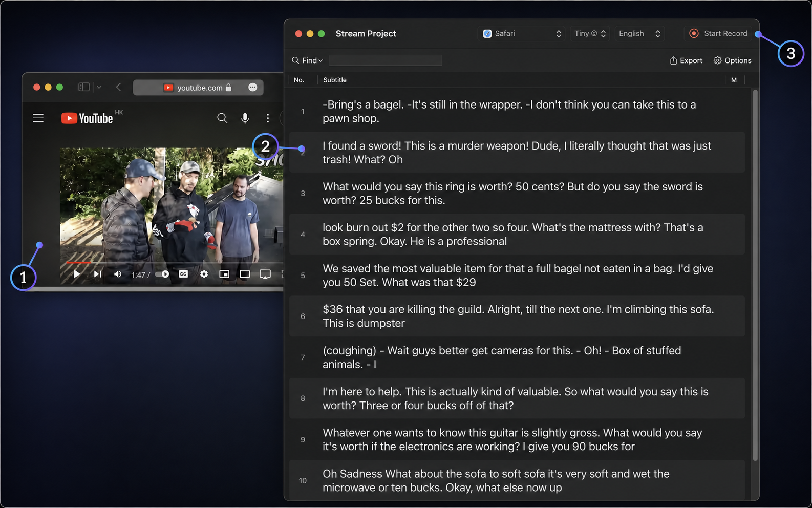
Task: Mute the YouTube video volume
Action: [118, 274]
